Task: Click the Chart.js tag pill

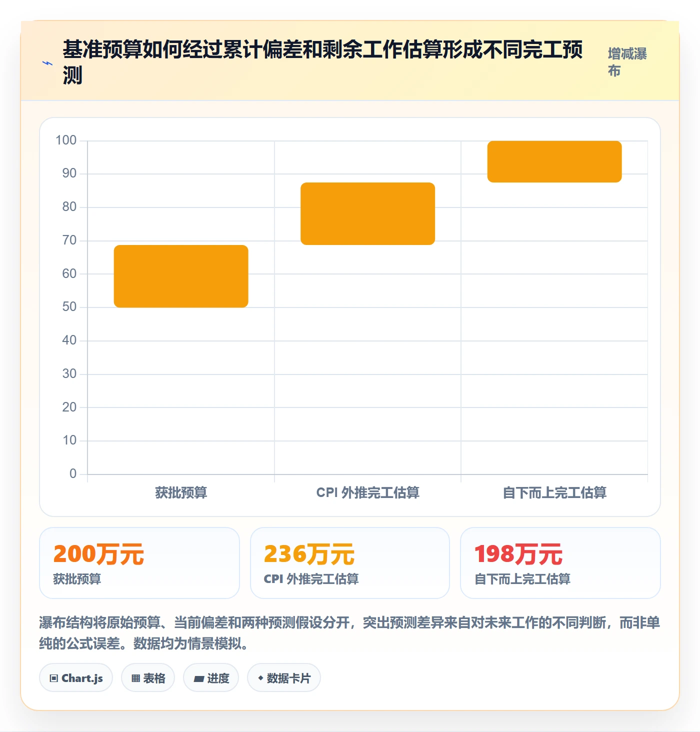Action: [x=76, y=678]
